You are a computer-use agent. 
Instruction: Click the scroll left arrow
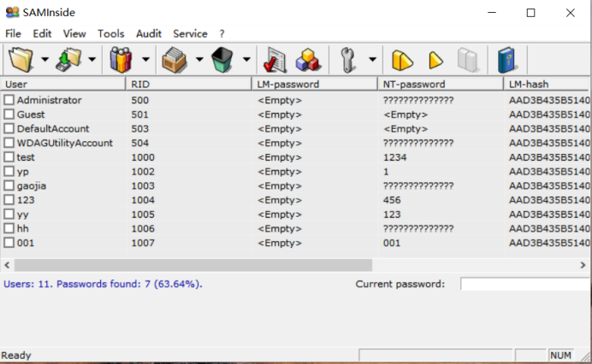point(7,265)
